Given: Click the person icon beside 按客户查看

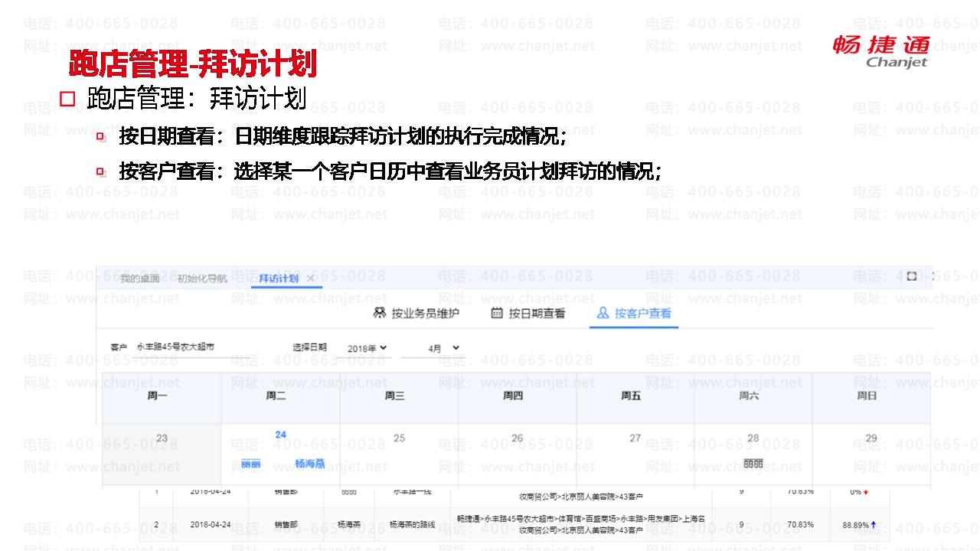Looking at the screenshot, I should (x=603, y=313).
